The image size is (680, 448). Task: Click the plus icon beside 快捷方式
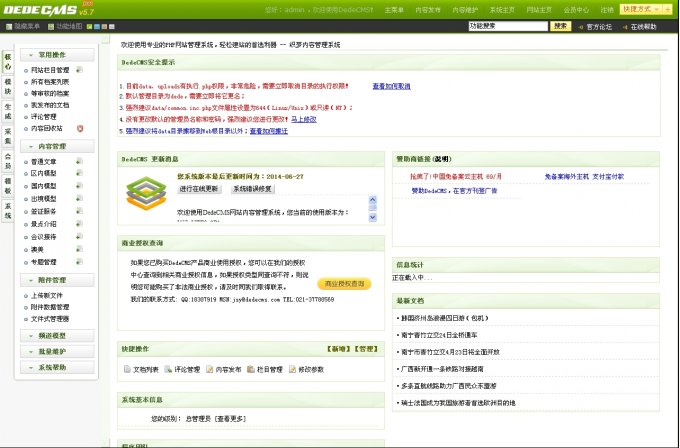[x=667, y=9]
